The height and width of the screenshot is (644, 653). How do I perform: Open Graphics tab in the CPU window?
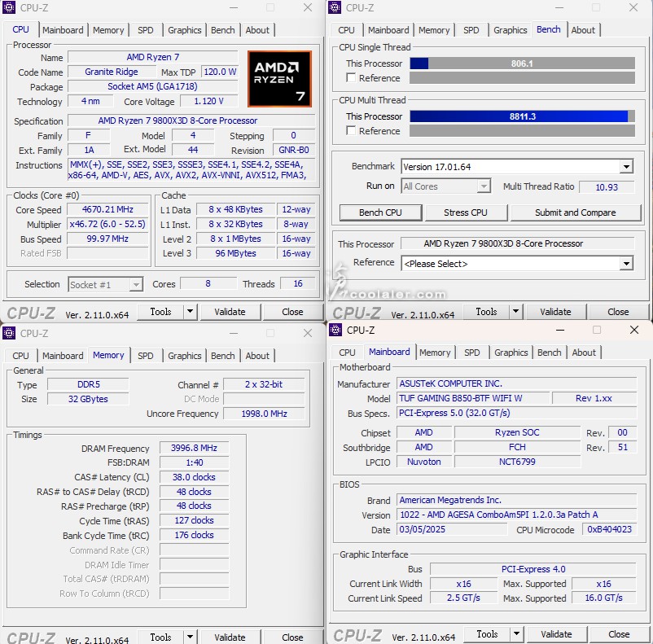(185, 30)
